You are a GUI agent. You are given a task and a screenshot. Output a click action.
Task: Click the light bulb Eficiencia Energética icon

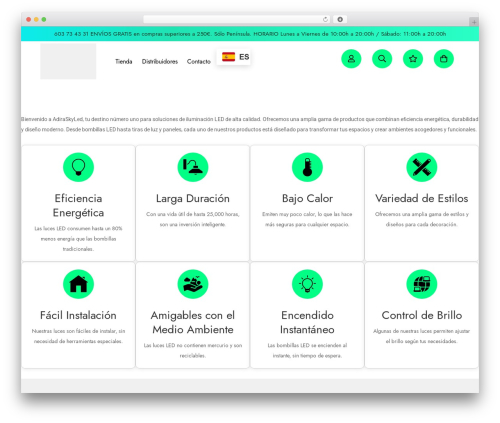pos(78,167)
